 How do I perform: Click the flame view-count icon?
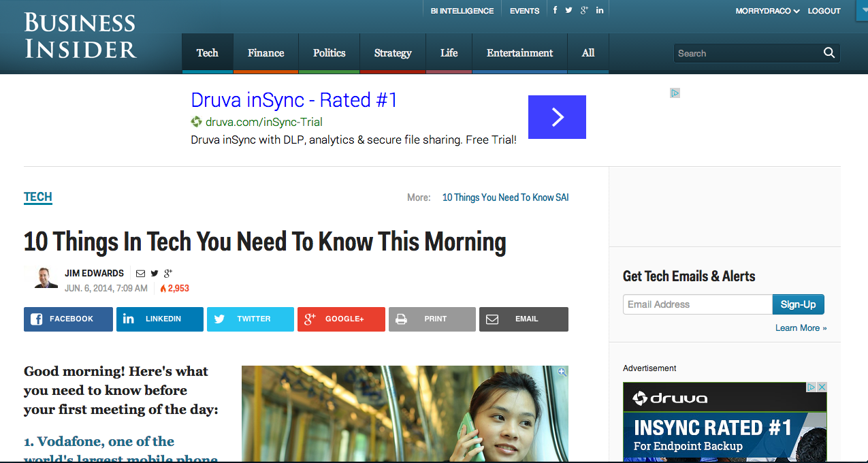tap(163, 289)
